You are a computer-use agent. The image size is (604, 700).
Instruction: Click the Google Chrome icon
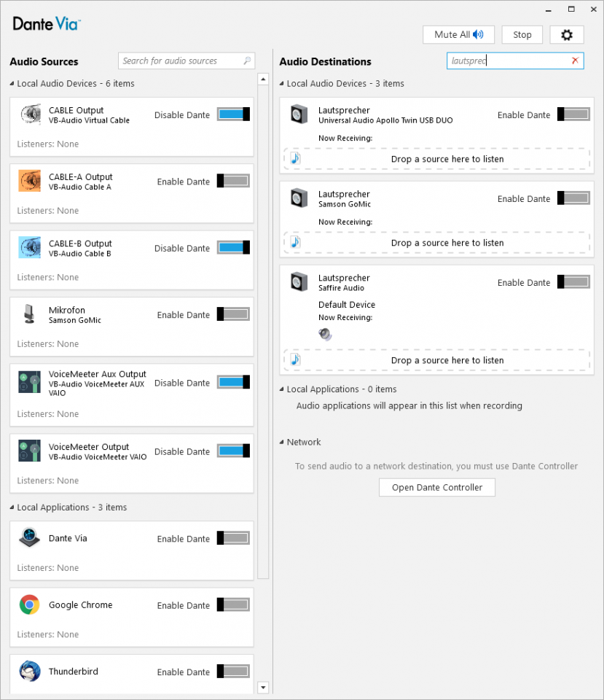click(x=29, y=604)
